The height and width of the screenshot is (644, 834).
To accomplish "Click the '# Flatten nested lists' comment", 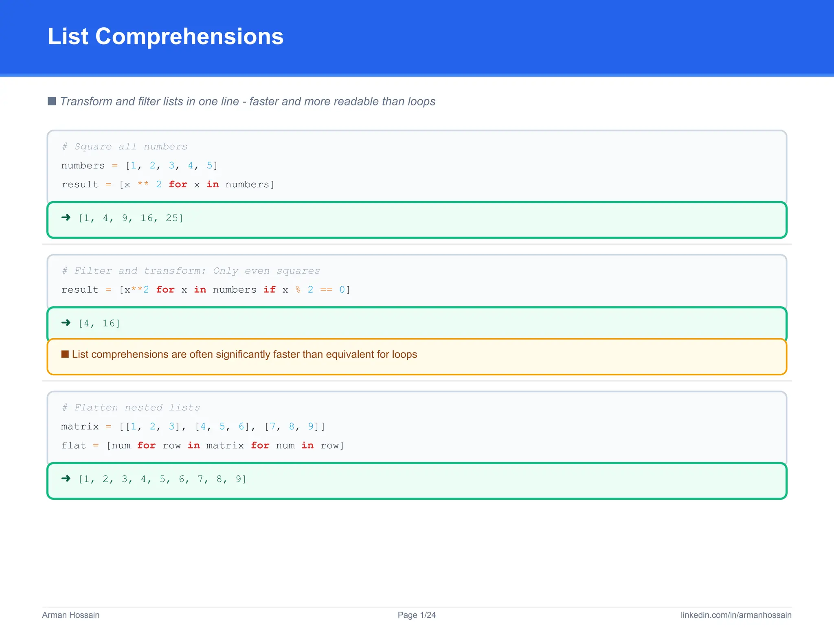I will (131, 407).
